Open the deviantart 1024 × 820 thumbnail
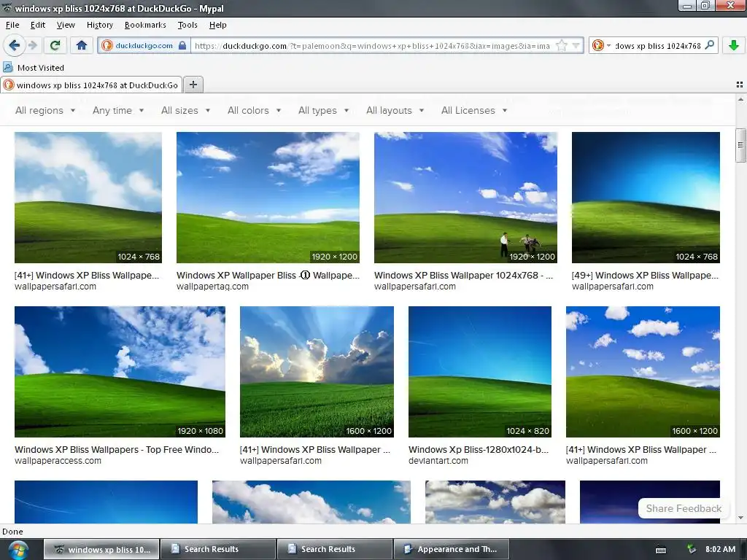 (480, 372)
